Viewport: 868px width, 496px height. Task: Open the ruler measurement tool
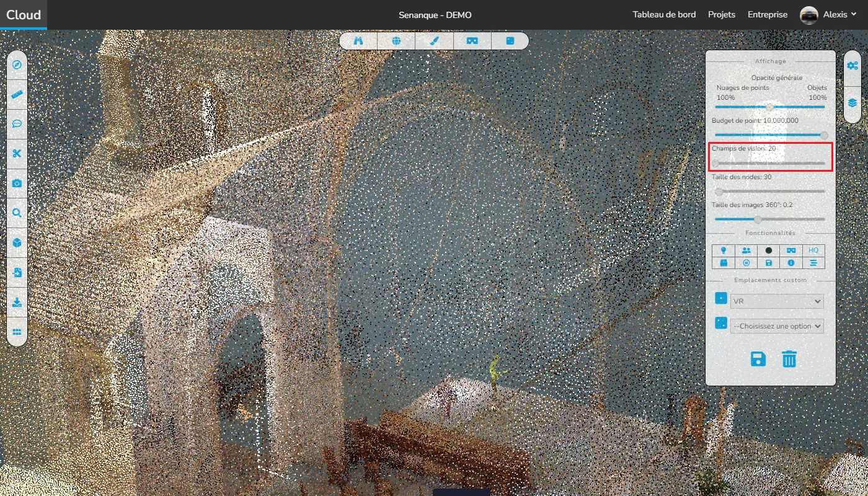click(x=17, y=94)
